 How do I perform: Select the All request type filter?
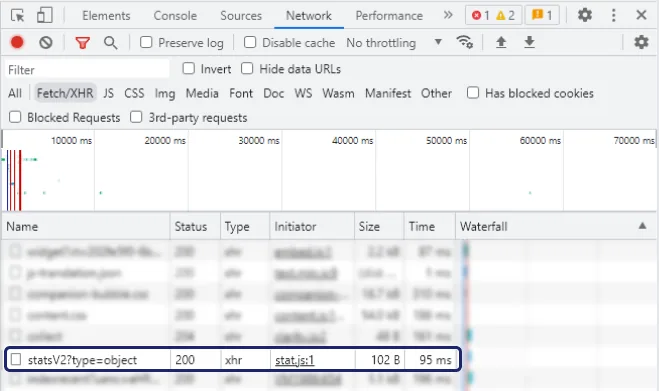click(x=15, y=93)
